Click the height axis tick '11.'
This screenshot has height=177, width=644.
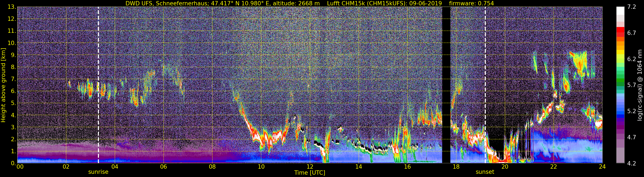pos(12,31)
